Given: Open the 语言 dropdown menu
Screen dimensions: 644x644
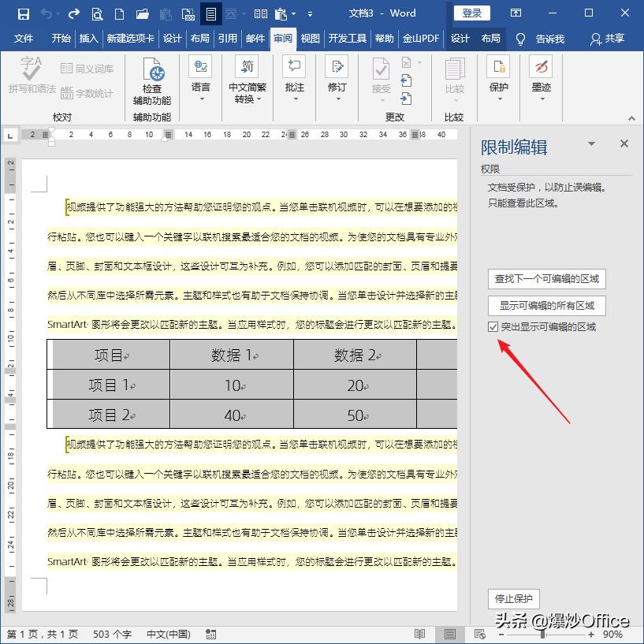Looking at the screenshot, I should [201, 85].
